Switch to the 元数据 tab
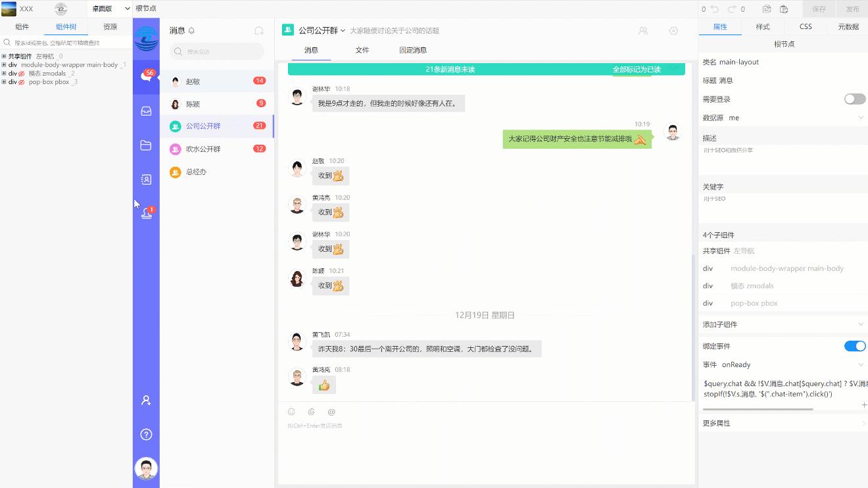The height and width of the screenshot is (488, 868). [x=848, y=27]
